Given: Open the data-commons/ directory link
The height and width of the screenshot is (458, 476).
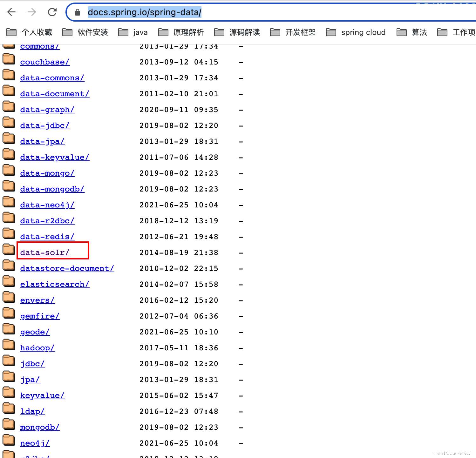Looking at the screenshot, I should [x=52, y=78].
